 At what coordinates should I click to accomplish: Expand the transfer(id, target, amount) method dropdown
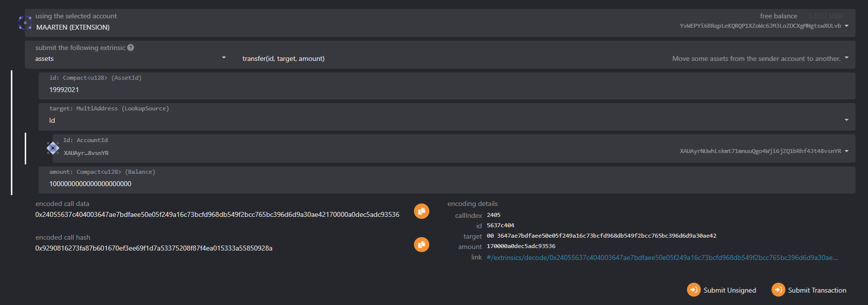(x=846, y=58)
